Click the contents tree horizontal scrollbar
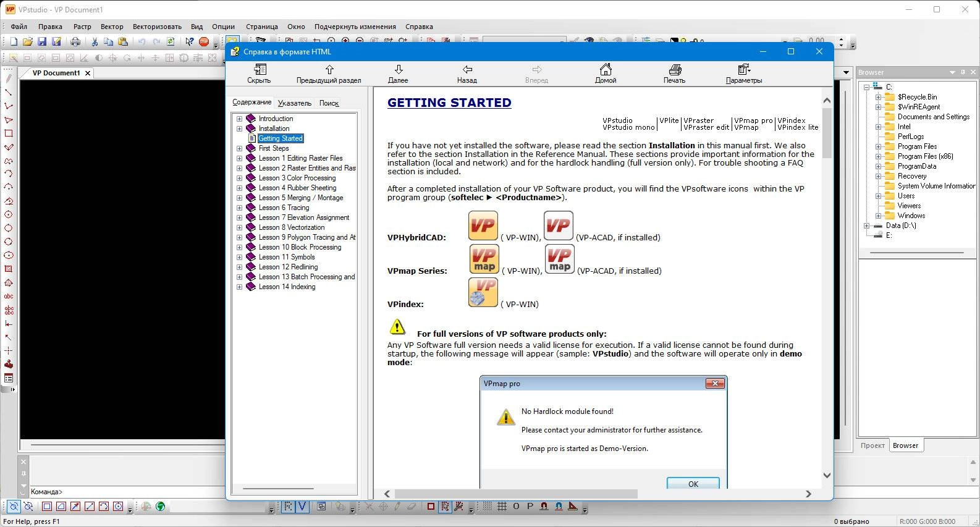This screenshot has height=527, width=980. (x=279, y=488)
